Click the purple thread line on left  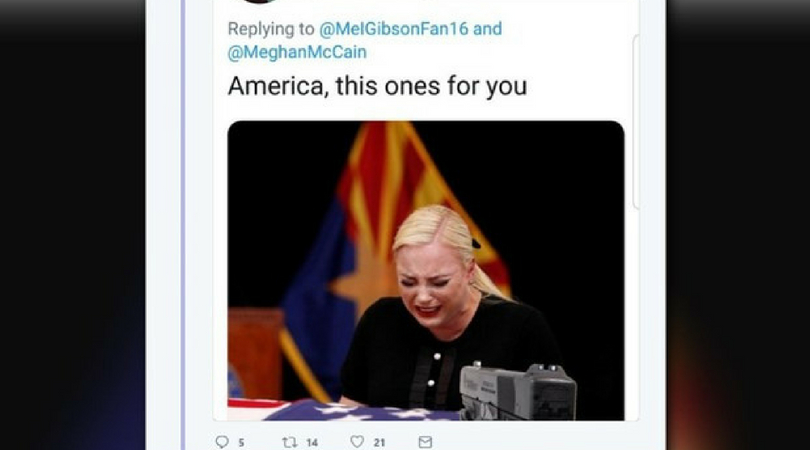[183, 225]
